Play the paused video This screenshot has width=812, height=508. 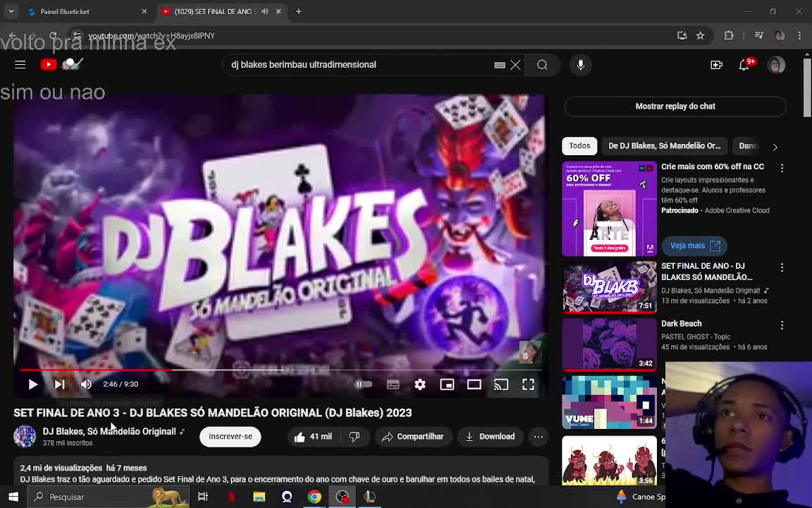(x=32, y=384)
